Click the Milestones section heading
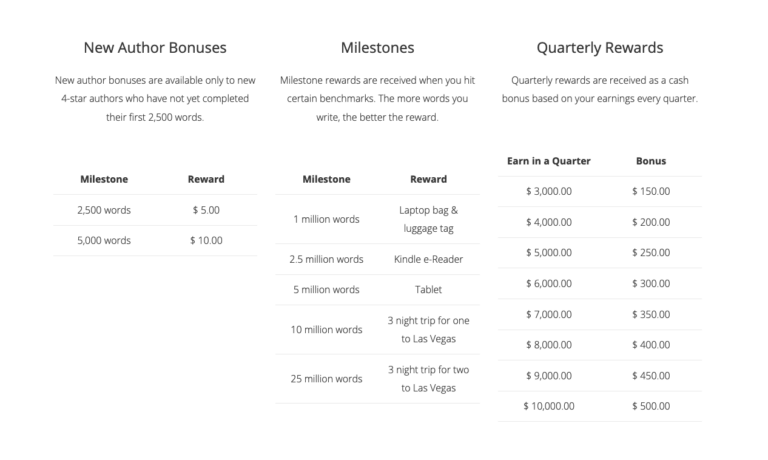 point(377,47)
